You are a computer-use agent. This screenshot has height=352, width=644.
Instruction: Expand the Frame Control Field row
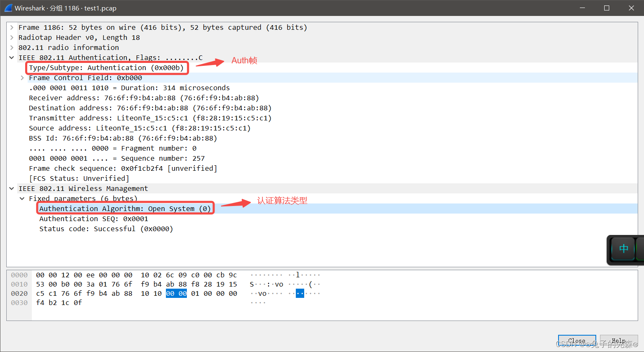22,78
